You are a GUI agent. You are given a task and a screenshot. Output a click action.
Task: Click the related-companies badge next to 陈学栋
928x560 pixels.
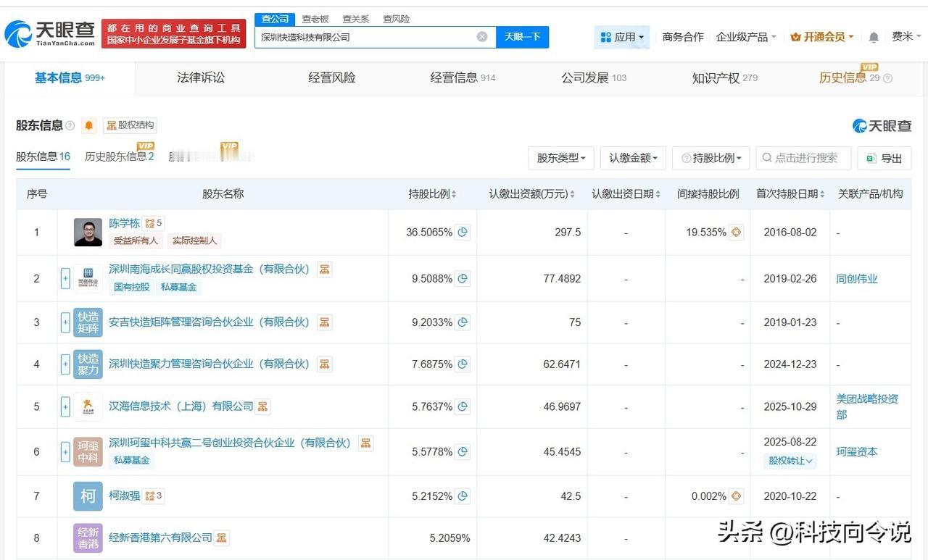pos(154,223)
